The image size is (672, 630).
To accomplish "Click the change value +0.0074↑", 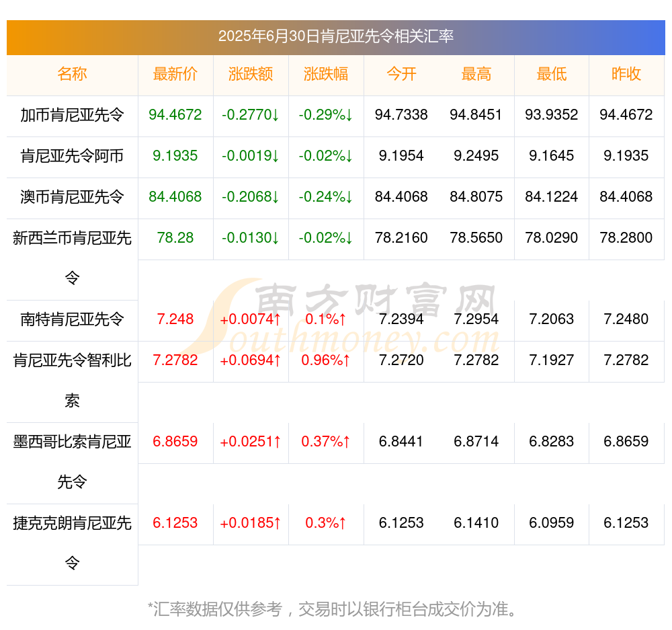I will [251, 319].
